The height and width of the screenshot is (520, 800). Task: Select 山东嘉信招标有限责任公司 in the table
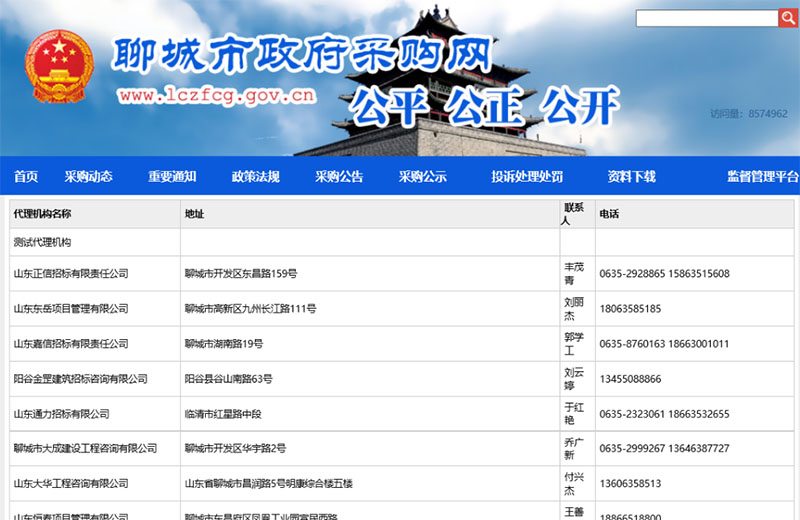(71, 344)
